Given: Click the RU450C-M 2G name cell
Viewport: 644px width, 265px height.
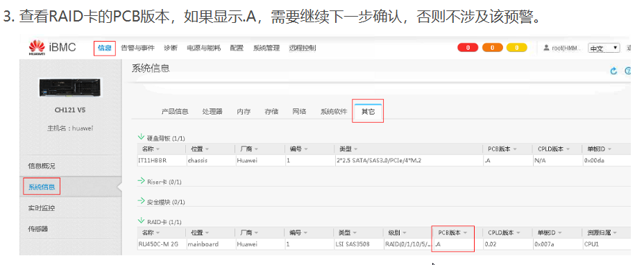Looking at the screenshot, I should (x=158, y=244).
